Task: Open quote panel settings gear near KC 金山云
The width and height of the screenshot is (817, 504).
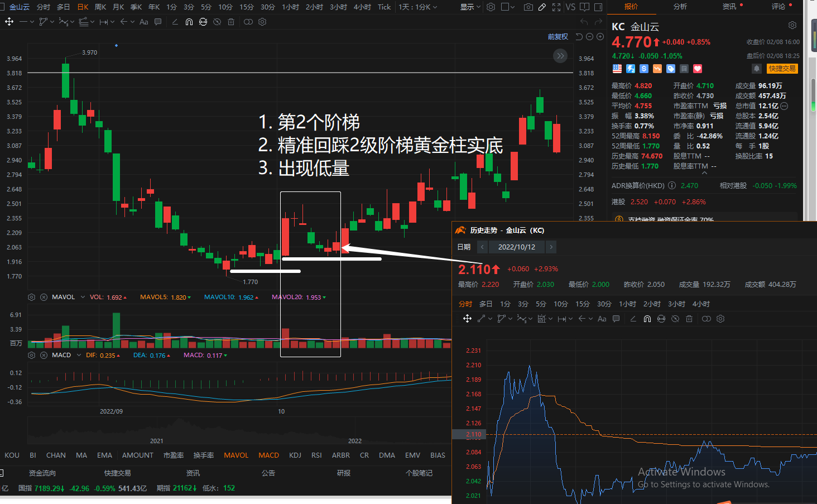Action: point(792,26)
